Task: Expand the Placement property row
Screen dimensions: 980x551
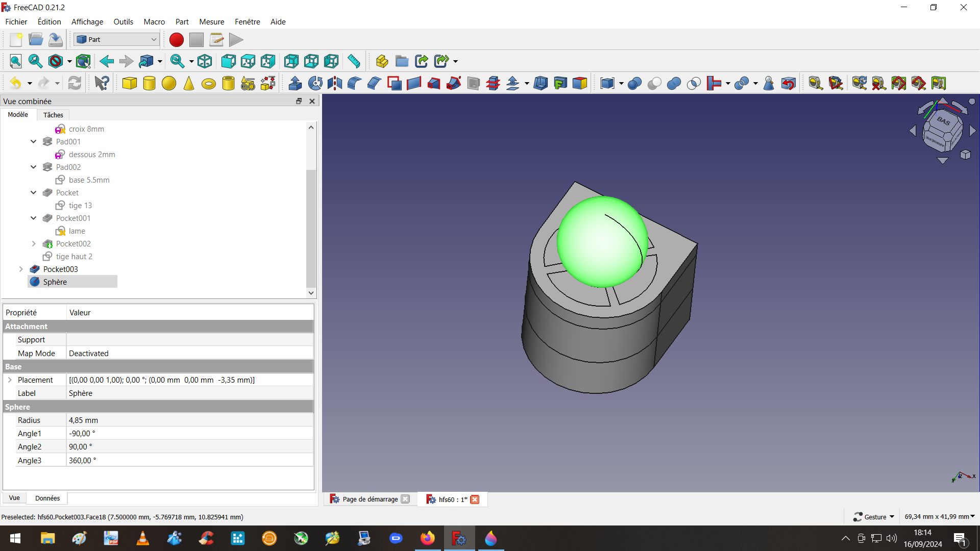Action: (10, 380)
